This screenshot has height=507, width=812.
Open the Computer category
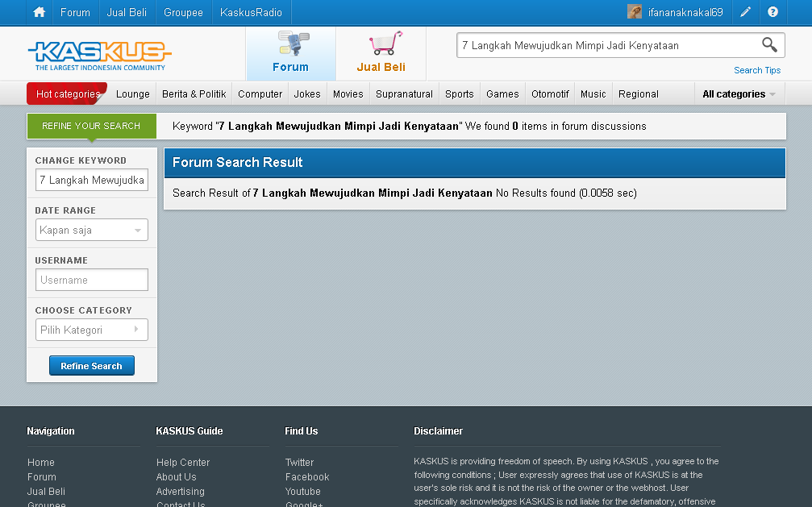[x=260, y=94]
